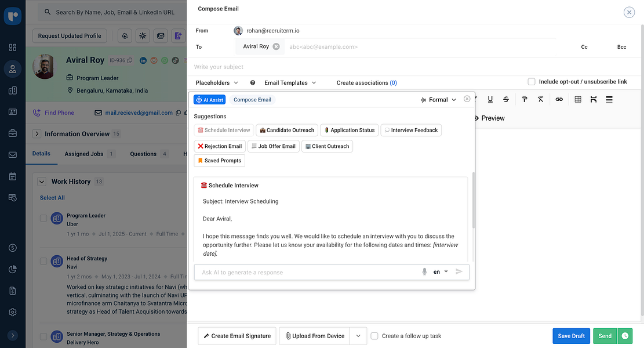Open dashboard icon in left sidebar
Screen dimensions: 644x348
(x=13, y=47)
